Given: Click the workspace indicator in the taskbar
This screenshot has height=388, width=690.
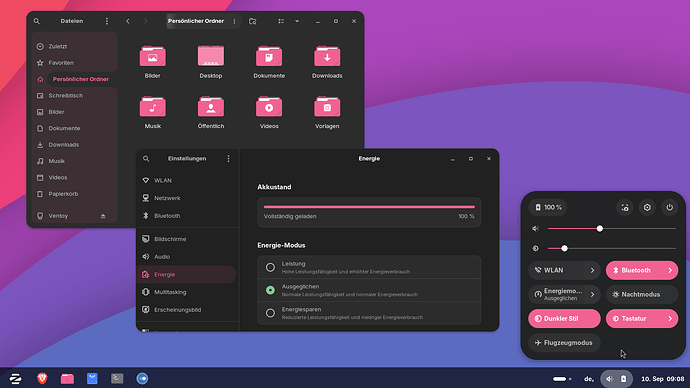Looking at the screenshot, I should [x=562, y=379].
